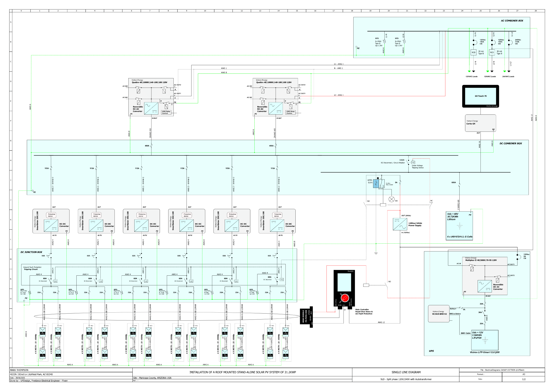Click the '240VAC Loads' label
The height and width of the screenshot is (392, 555).
508,77
